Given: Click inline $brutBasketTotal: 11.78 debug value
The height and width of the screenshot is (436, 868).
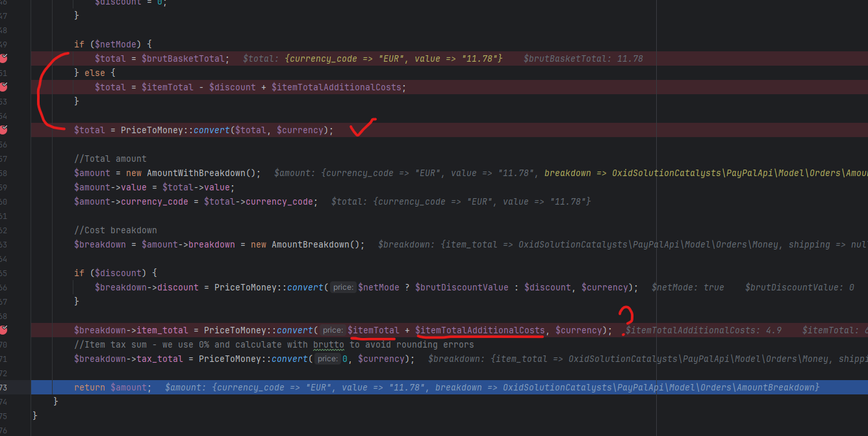Looking at the screenshot, I should [583, 58].
